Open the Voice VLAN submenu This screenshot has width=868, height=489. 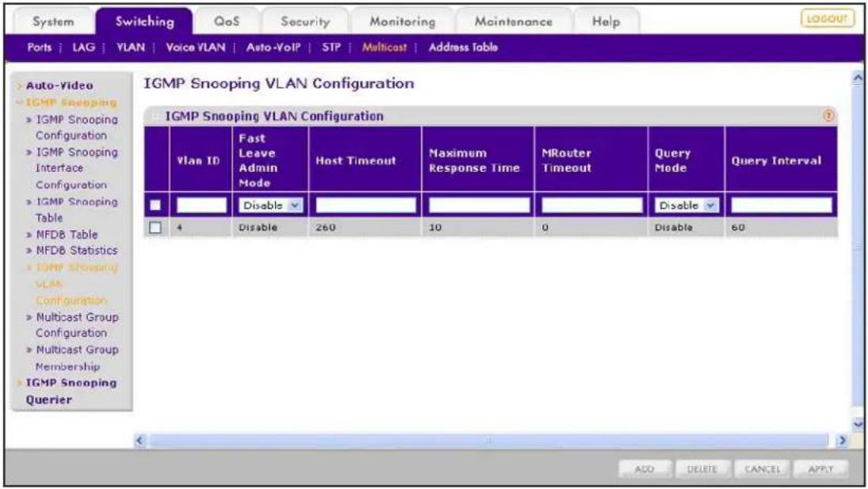(196, 48)
